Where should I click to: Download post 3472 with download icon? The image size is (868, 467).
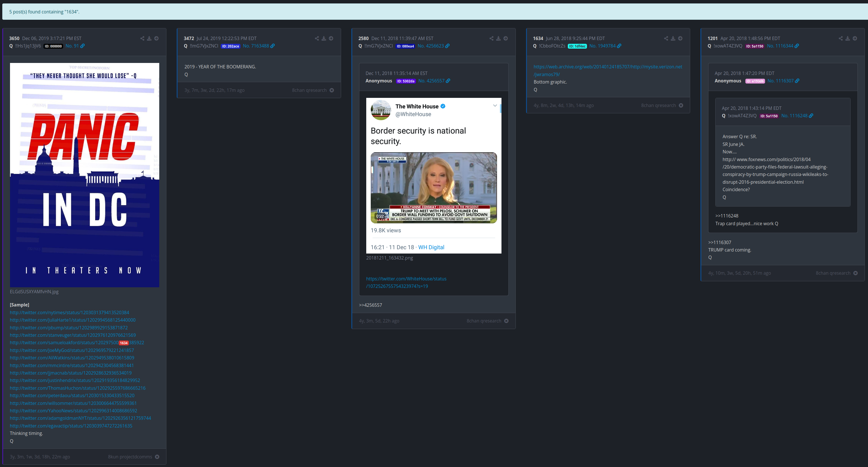tap(323, 38)
